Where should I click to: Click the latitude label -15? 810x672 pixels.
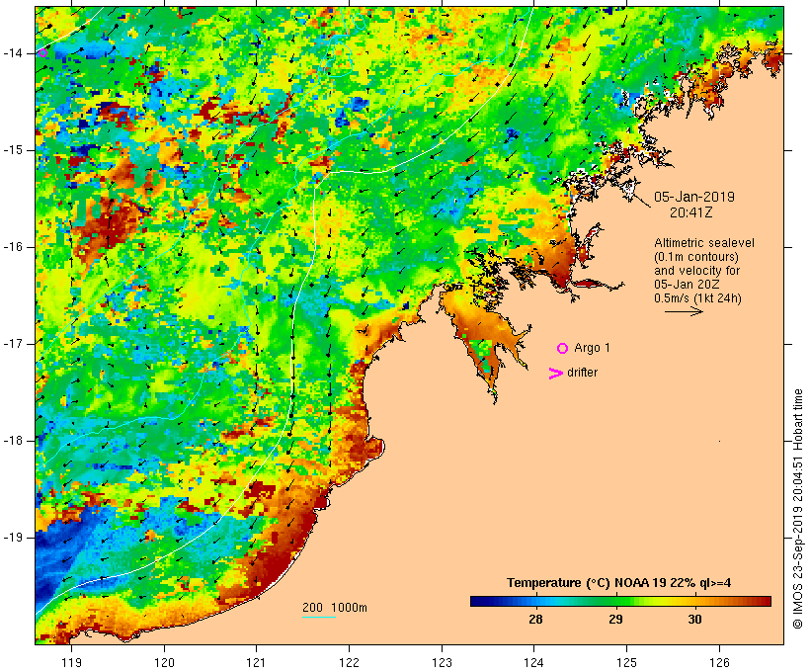tap(13, 150)
